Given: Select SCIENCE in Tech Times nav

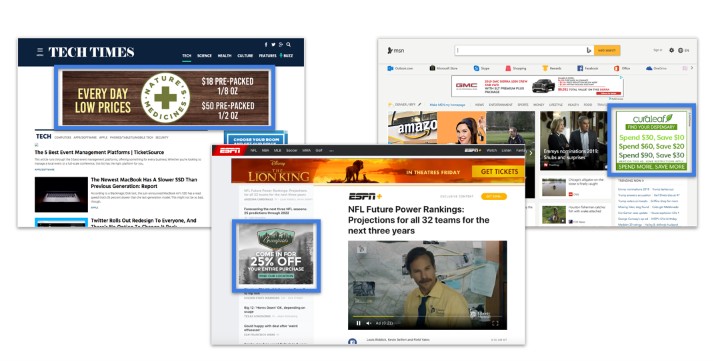Looking at the screenshot, I should click(x=204, y=55).
